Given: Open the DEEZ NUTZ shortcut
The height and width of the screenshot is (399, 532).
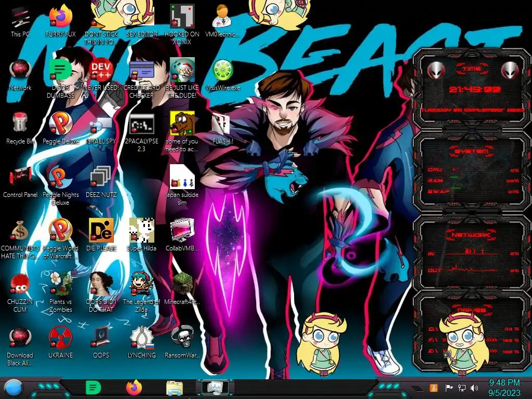Looking at the screenshot, I should [101, 182].
